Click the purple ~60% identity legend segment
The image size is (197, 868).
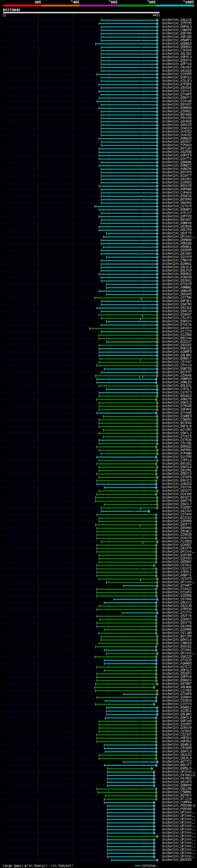click(x=99, y=6)
